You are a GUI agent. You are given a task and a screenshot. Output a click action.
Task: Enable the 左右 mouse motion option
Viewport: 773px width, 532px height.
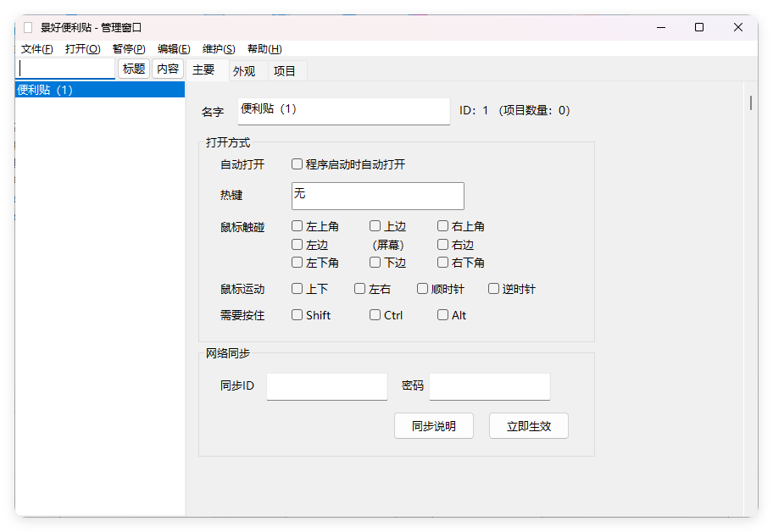click(x=359, y=288)
